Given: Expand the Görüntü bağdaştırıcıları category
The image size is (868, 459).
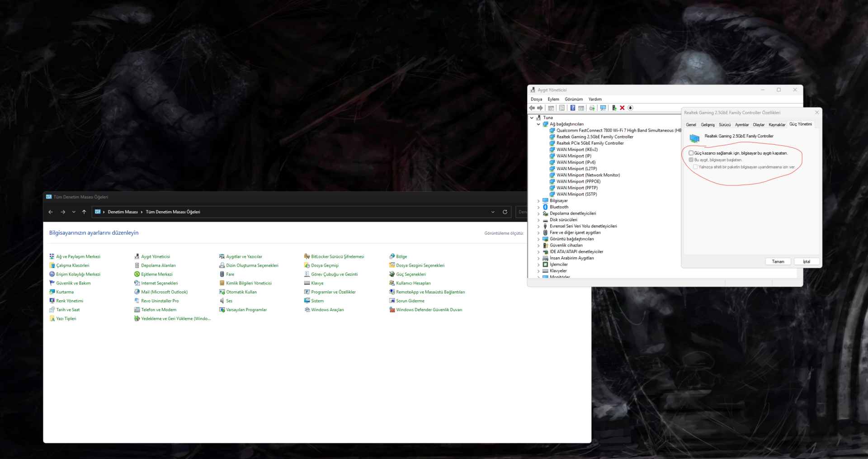Looking at the screenshot, I should click(x=538, y=239).
